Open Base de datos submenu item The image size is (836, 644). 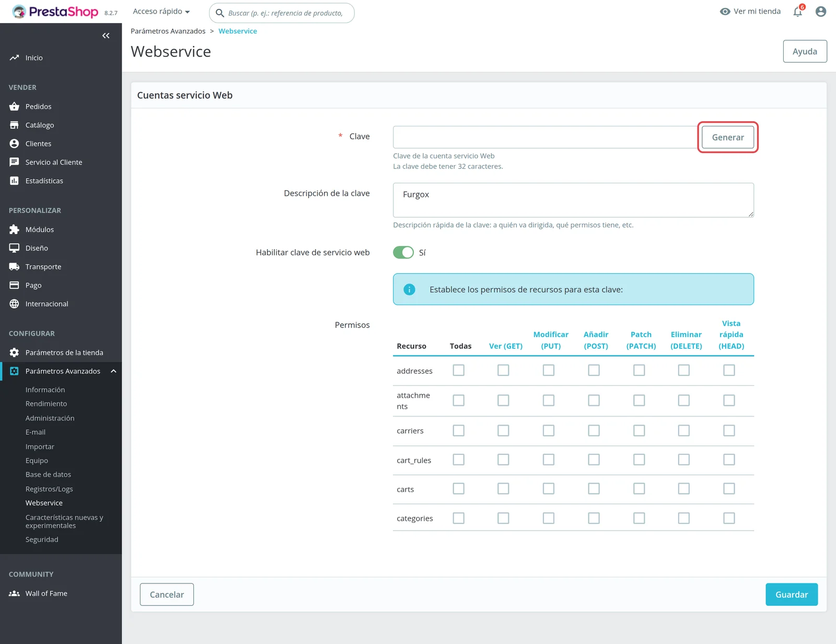(49, 474)
